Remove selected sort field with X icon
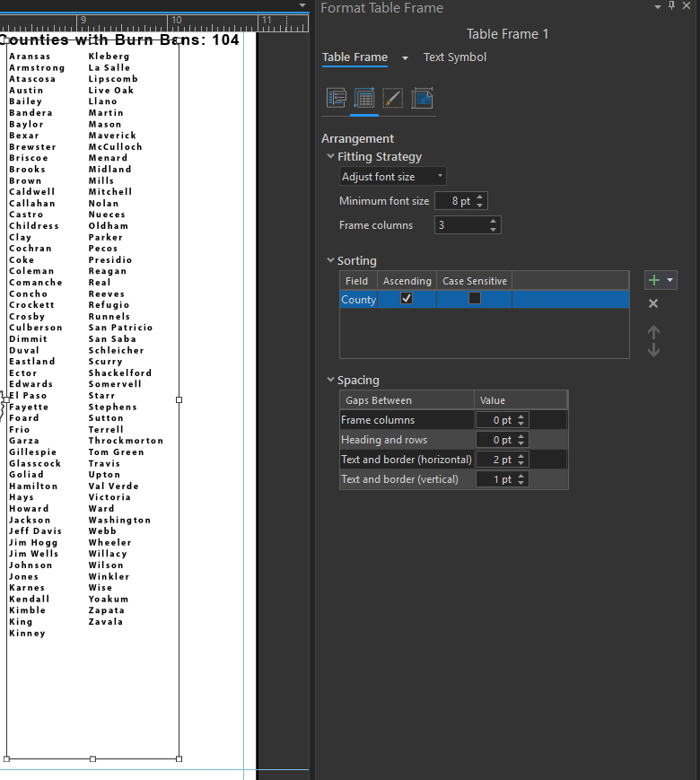The width and height of the screenshot is (700, 780). coord(653,303)
